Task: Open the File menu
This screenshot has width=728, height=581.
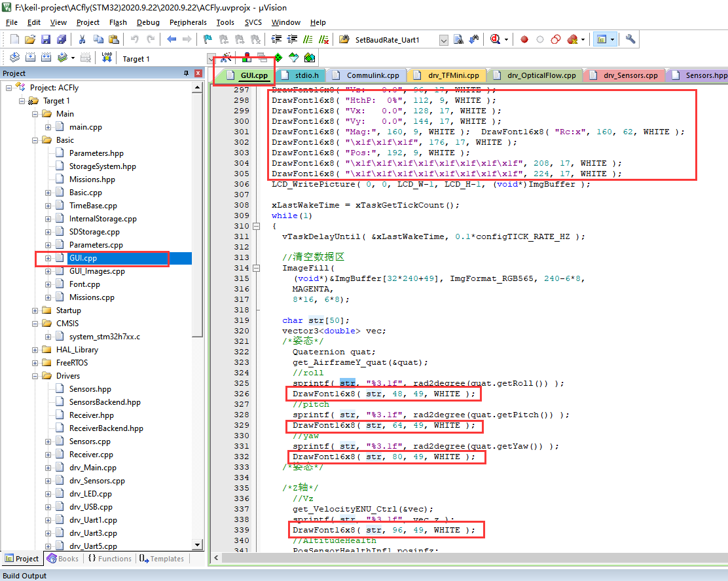Action: (x=12, y=22)
